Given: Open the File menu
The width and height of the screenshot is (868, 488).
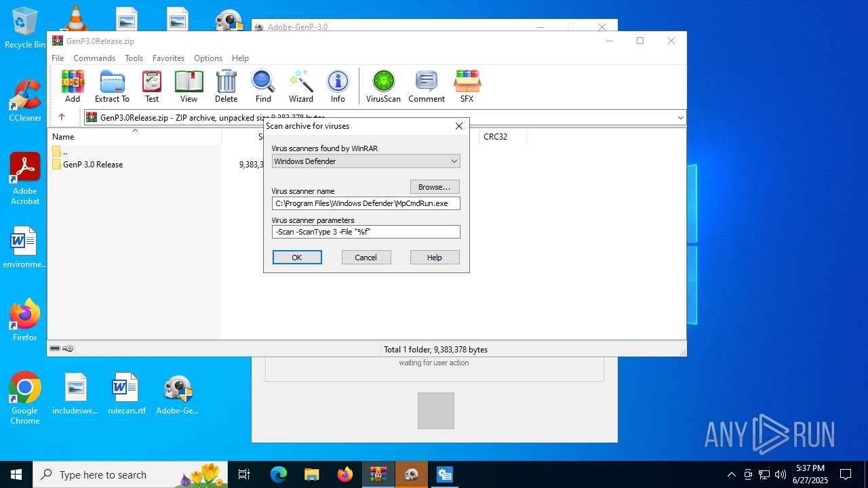Looking at the screenshot, I should [x=58, y=58].
